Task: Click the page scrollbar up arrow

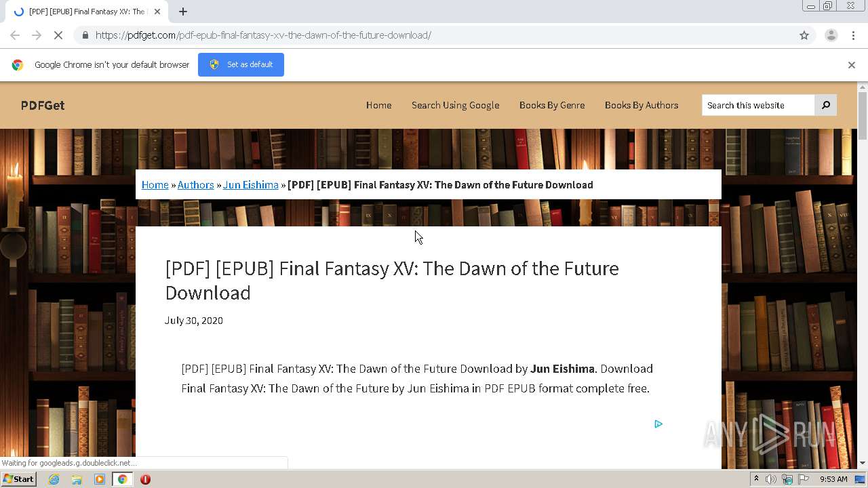Action: click(x=863, y=87)
